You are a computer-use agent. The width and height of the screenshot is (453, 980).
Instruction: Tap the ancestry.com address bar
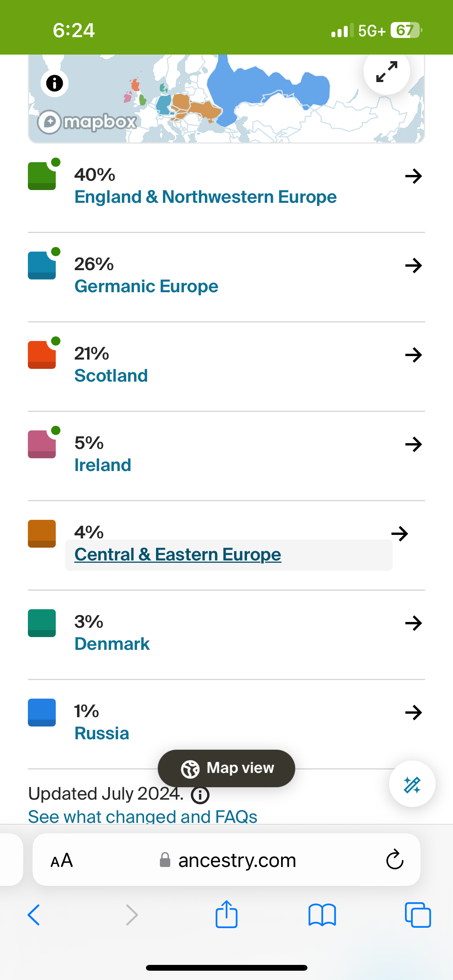coord(226,860)
